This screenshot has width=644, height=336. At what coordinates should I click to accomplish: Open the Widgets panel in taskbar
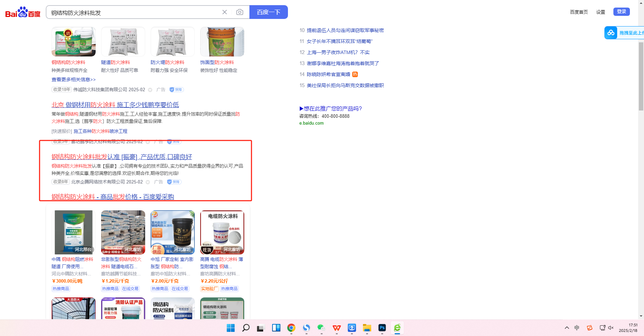[x=276, y=328]
